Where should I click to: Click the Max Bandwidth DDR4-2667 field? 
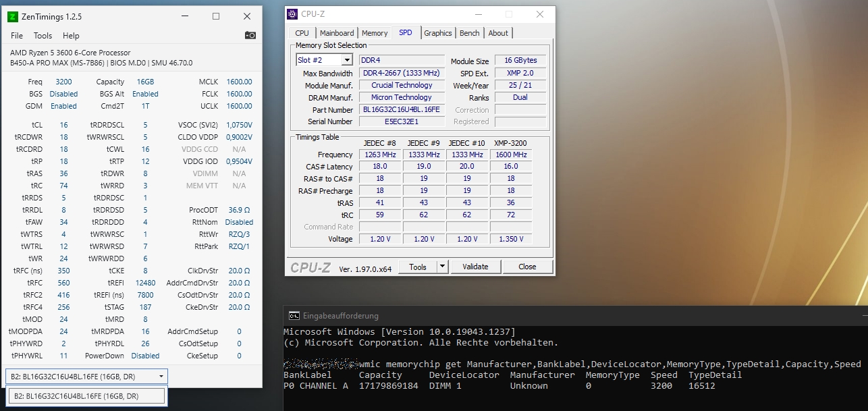click(x=402, y=73)
